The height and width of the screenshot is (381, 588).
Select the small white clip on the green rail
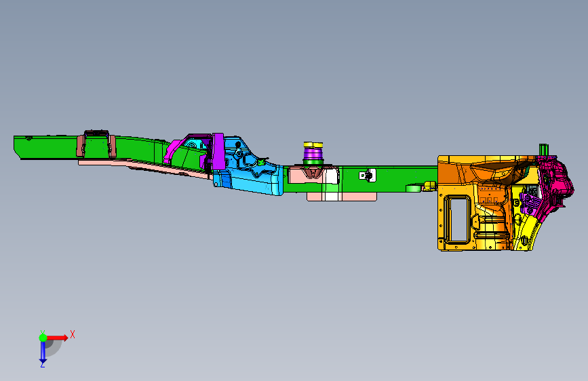click(368, 175)
